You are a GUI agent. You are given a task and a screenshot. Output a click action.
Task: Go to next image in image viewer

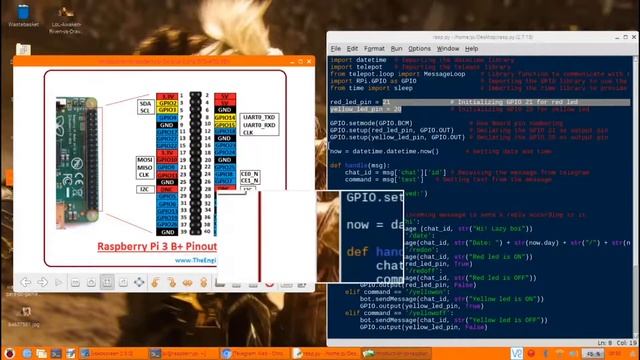click(x=42, y=282)
